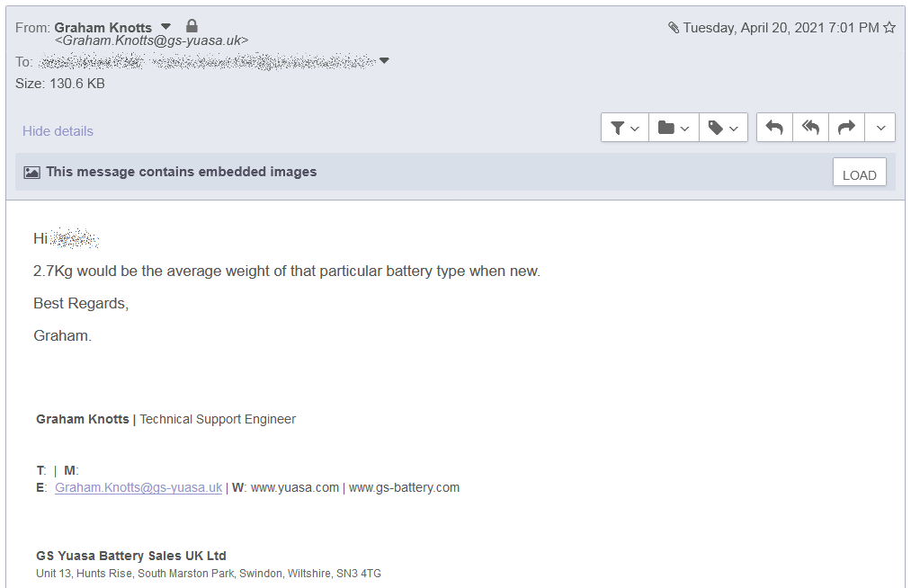911x588 pixels.
Task: Click www.yuasa.com text in signature
Action: click(x=295, y=487)
